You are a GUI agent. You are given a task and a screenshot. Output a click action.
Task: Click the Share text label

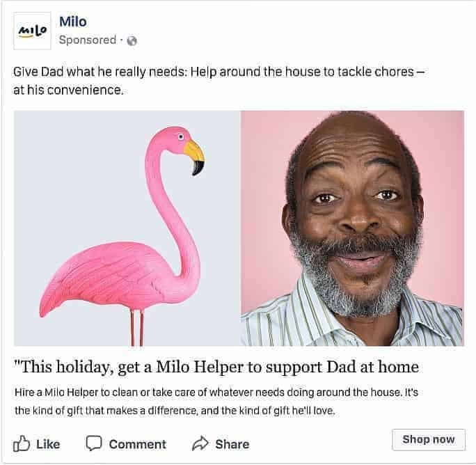pos(232,444)
